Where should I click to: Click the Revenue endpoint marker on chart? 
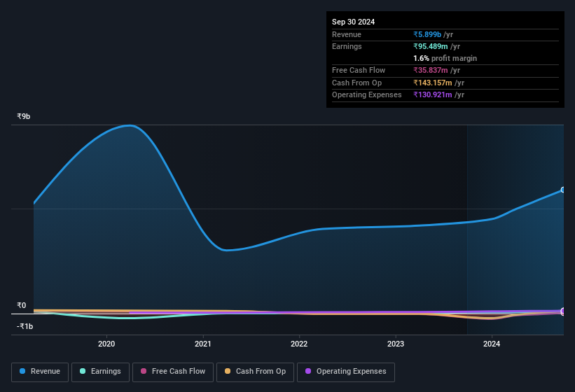[x=563, y=190]
